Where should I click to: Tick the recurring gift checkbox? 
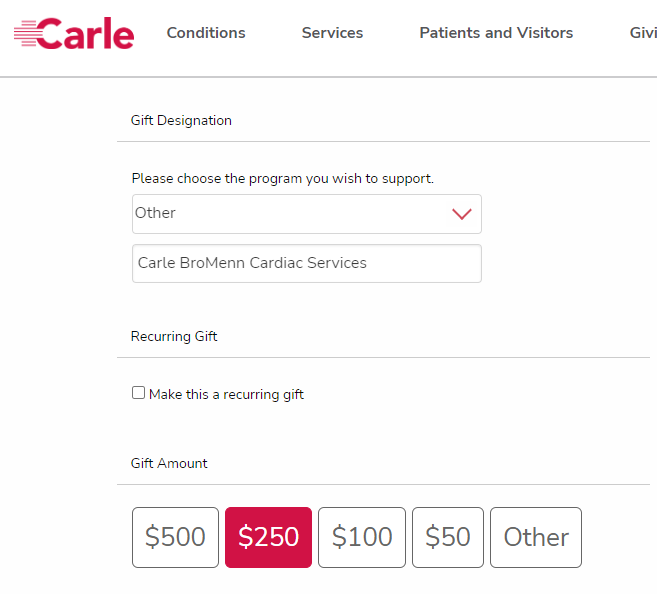(x=139, y=393)
